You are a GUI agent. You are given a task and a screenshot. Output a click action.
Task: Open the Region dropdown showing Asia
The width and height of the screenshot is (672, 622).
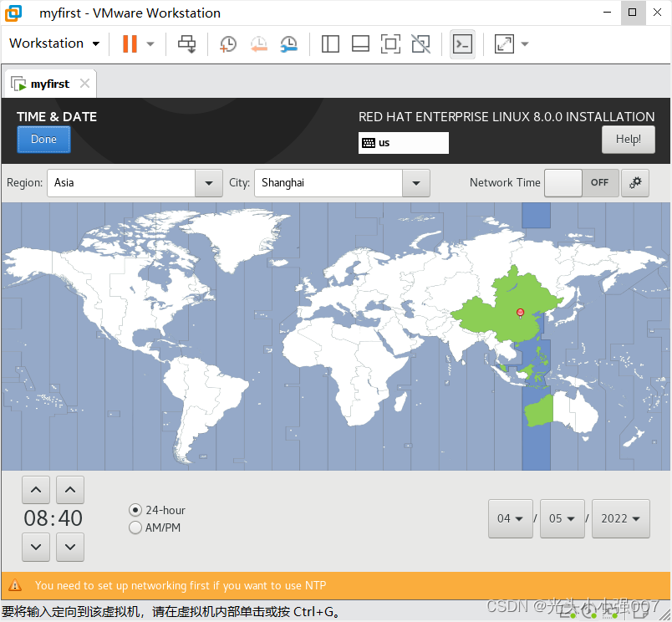pyautogui.click(x=209, y=183)
